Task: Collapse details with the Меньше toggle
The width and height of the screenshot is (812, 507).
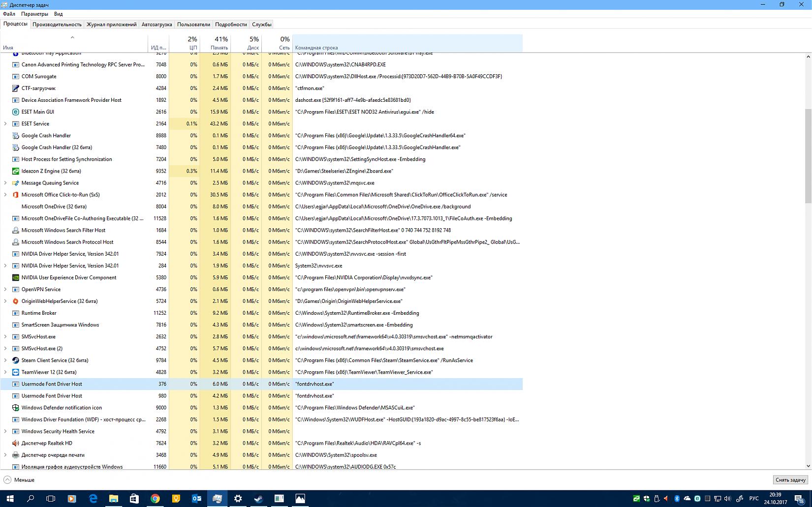Action: point(19,480)
